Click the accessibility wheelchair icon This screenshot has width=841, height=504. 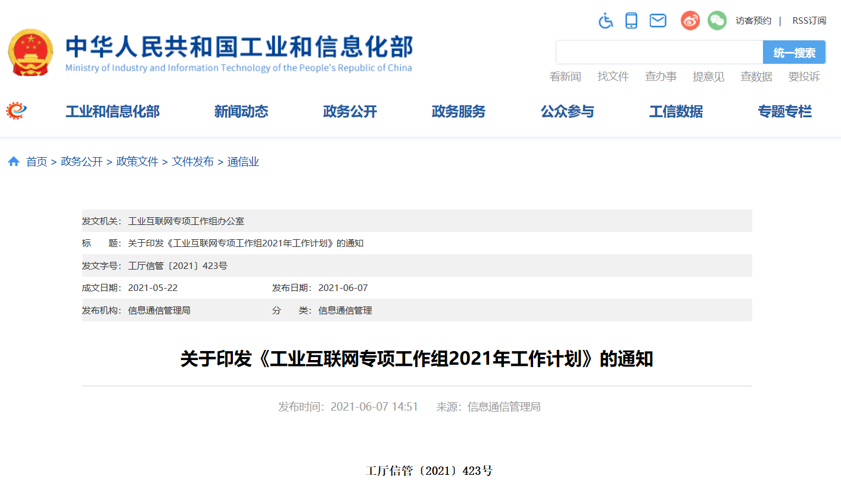(x=606, y=21)
